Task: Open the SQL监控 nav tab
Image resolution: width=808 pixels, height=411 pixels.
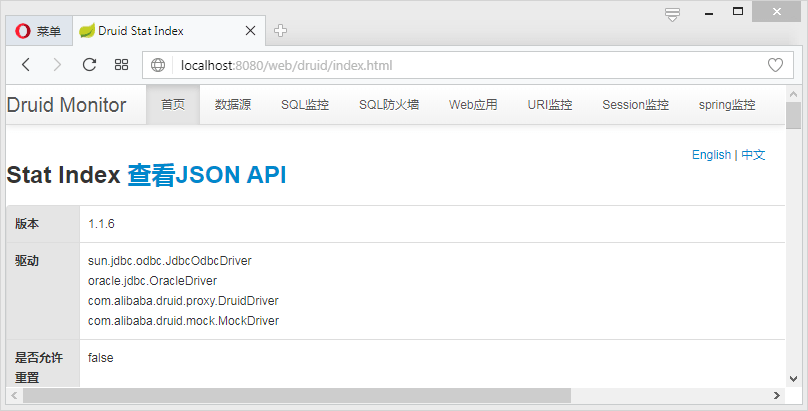Action: [x=305, y=105]
